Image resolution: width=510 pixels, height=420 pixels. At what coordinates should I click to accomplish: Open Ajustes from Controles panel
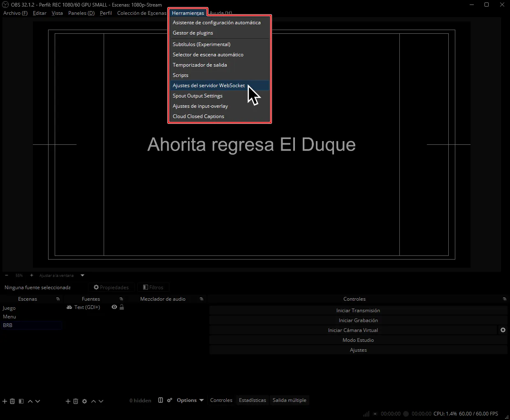click(x=358, y=350)
